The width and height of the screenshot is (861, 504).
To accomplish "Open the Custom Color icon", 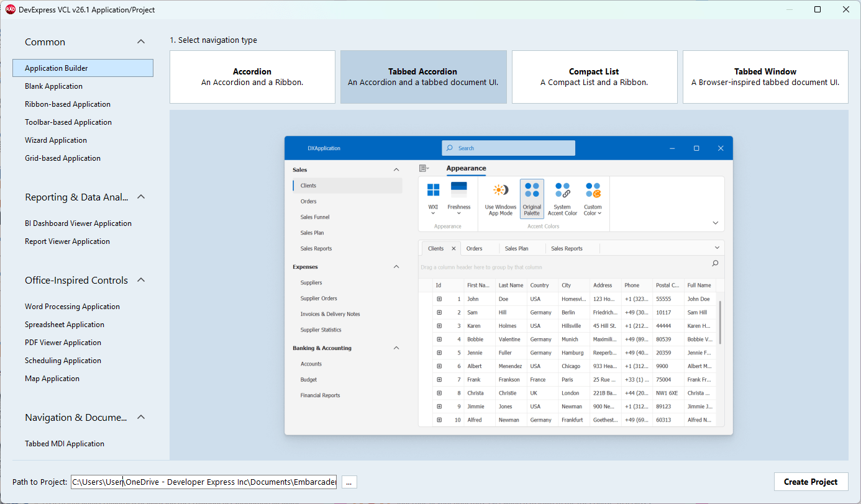I will point(593,190).
